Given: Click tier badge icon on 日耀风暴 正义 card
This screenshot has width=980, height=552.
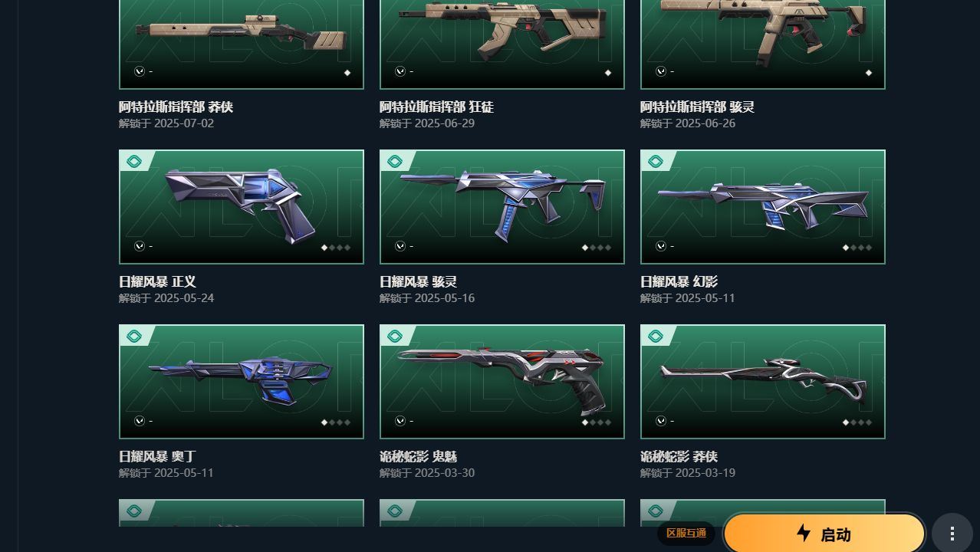Looking at the screenshot, I should (134, 162).
